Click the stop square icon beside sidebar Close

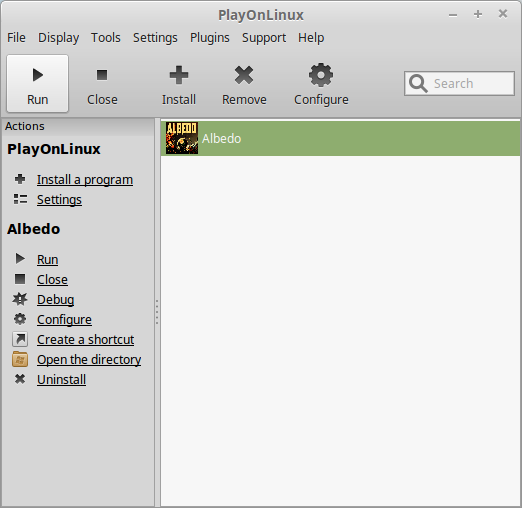click(20, 279)
